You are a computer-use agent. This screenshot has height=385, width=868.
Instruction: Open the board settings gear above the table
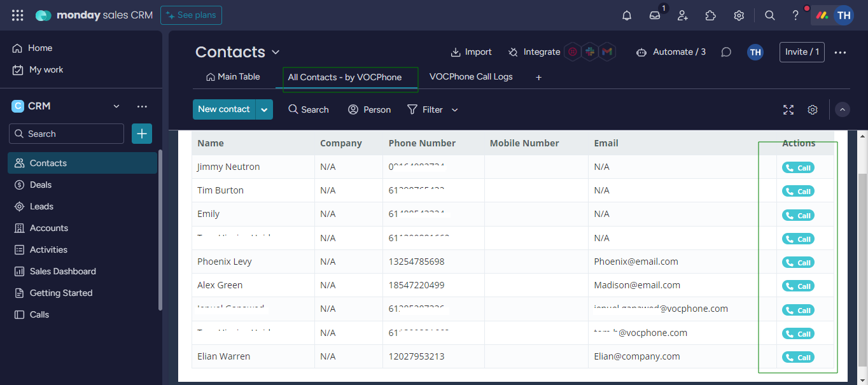pyautogui.click(x=812, y=109)
